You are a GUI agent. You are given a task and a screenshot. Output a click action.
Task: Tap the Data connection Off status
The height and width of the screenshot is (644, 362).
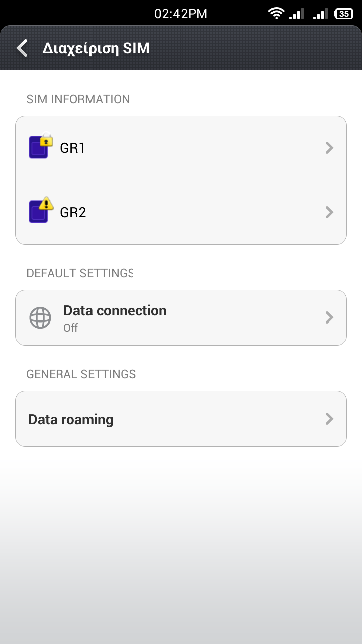pos(71,328)
